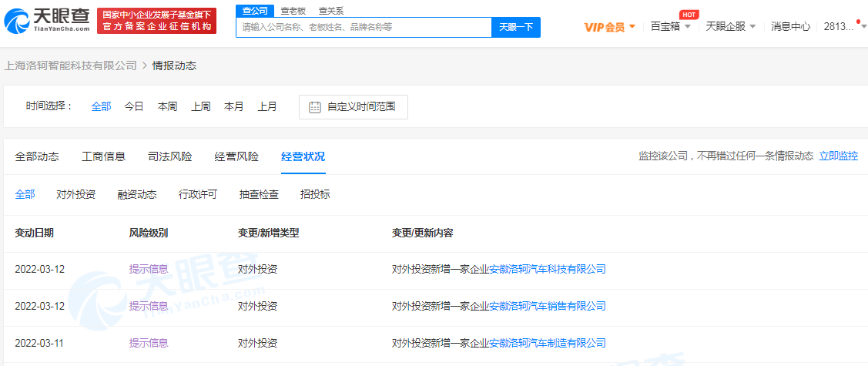Switch to the 经营风险 tab

(236, 156)
